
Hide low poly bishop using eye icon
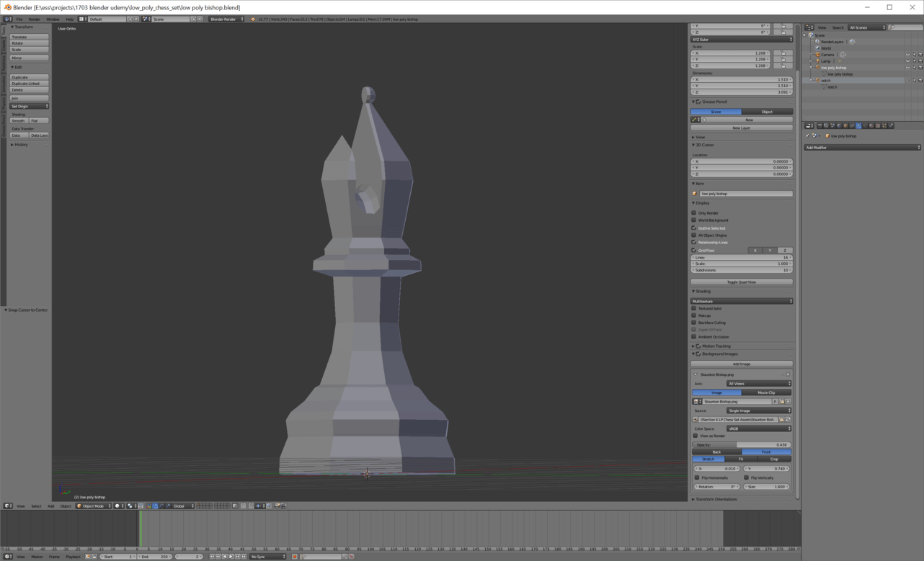pos(907,68)
